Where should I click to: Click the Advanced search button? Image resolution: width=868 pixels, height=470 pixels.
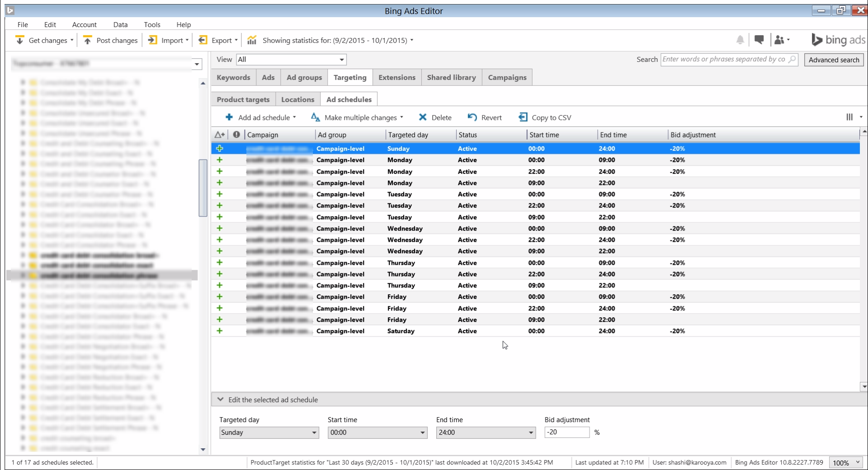tap(834, 60)
